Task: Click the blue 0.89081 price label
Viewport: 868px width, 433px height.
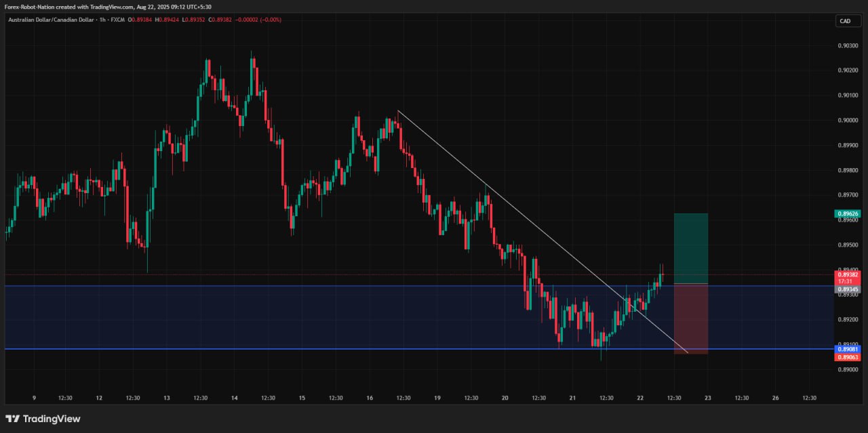Action: point(848,349)
